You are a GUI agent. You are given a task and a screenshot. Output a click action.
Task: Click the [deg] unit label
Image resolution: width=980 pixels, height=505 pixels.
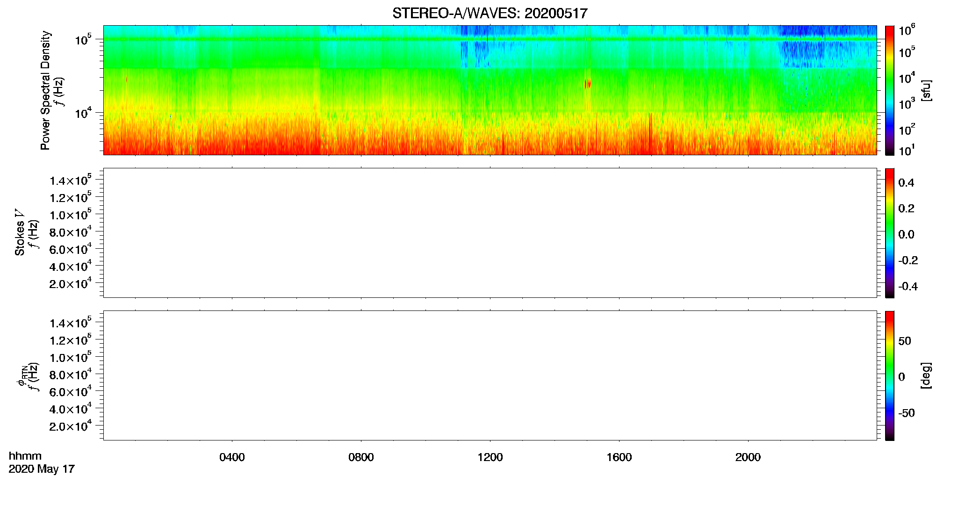(926, 375)
